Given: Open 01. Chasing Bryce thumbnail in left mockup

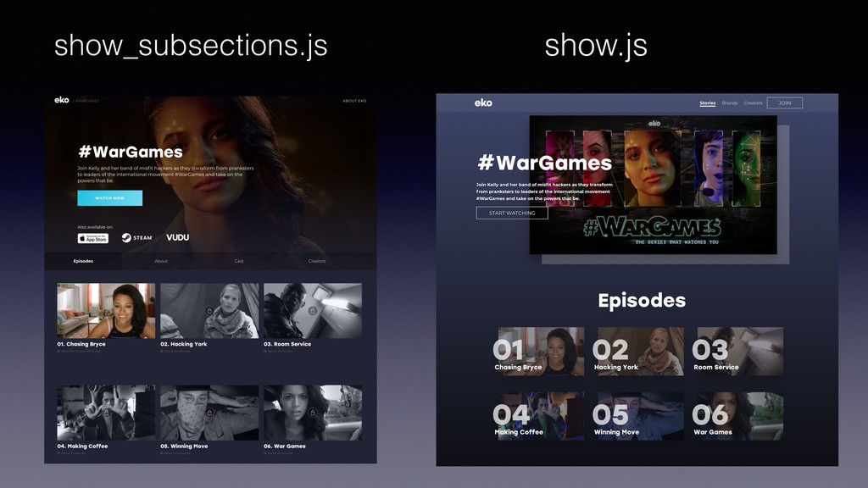Looking at the screenshot, I should tap(106, 310).
